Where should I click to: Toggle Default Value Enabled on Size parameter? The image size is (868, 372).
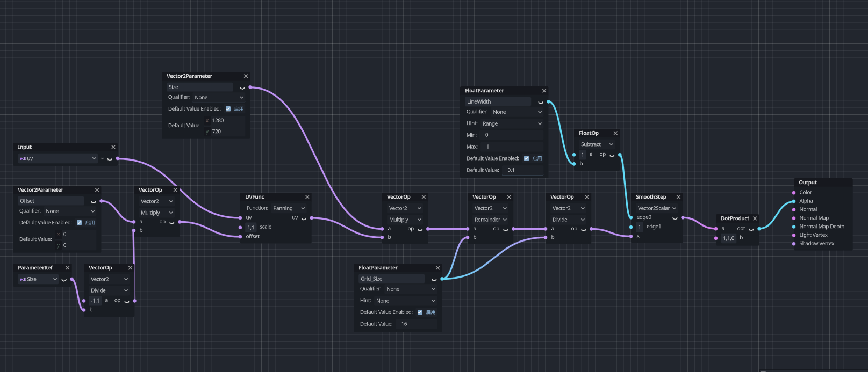pos(228,109)
